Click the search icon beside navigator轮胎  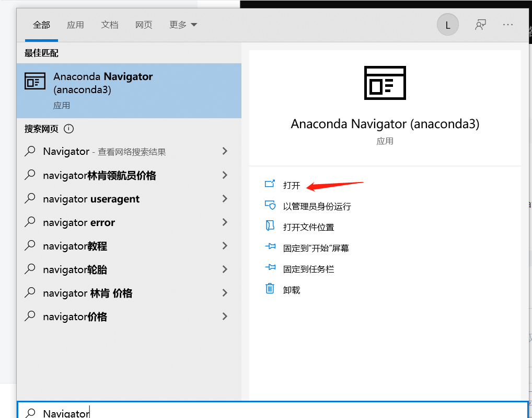30,269
